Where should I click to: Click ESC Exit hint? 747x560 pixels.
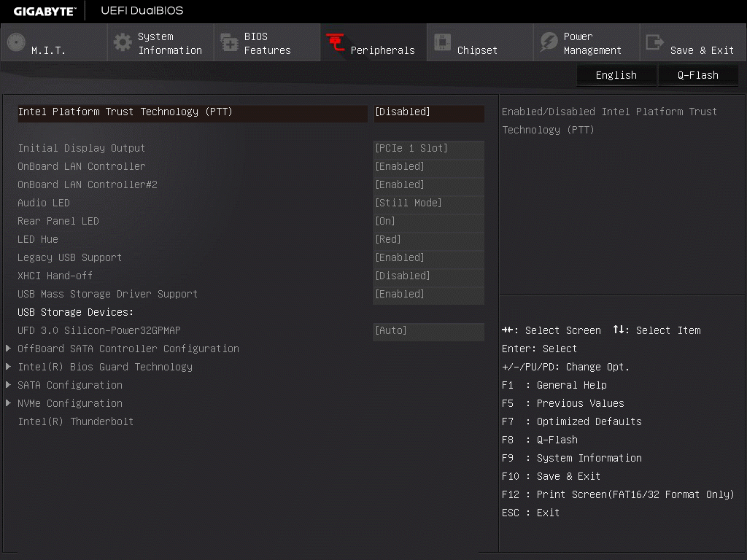pyautogui.click(x=531, y=513)
